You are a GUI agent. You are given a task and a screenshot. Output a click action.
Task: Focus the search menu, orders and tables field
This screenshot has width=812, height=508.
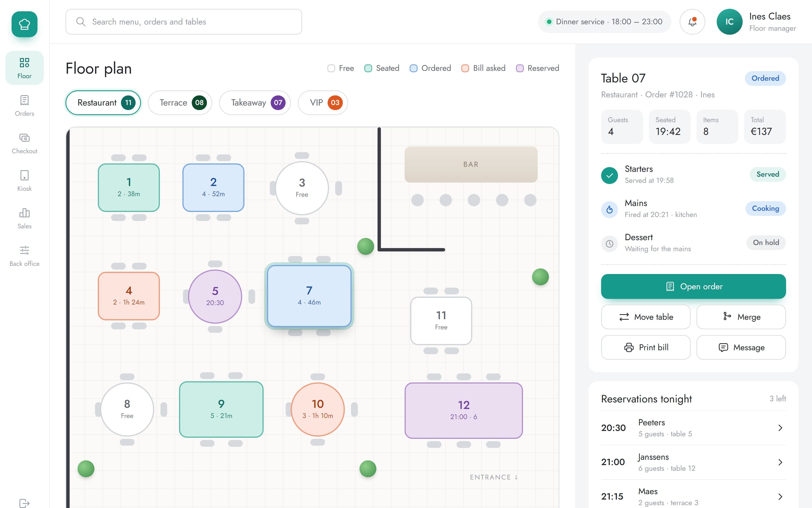point(184,22)
